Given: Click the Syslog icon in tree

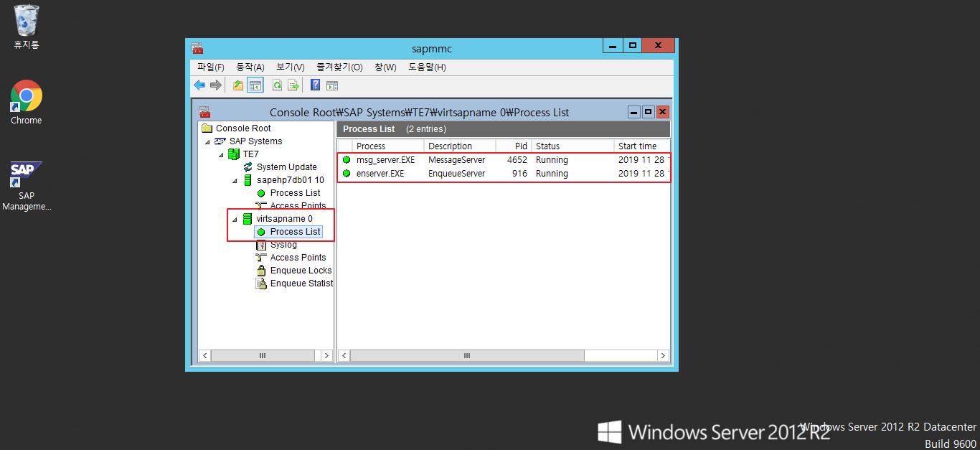Looking at the screenshot, I should coord(261,245).
